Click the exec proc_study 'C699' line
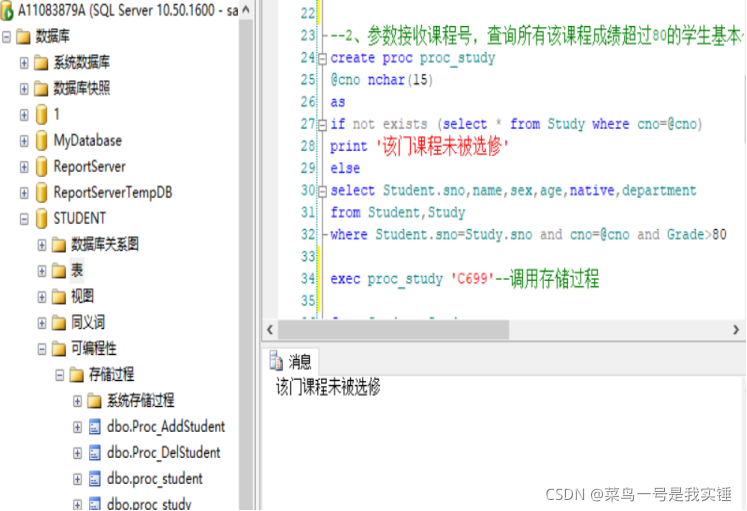Viewport: 747px width, 511px height. point(464,279)
